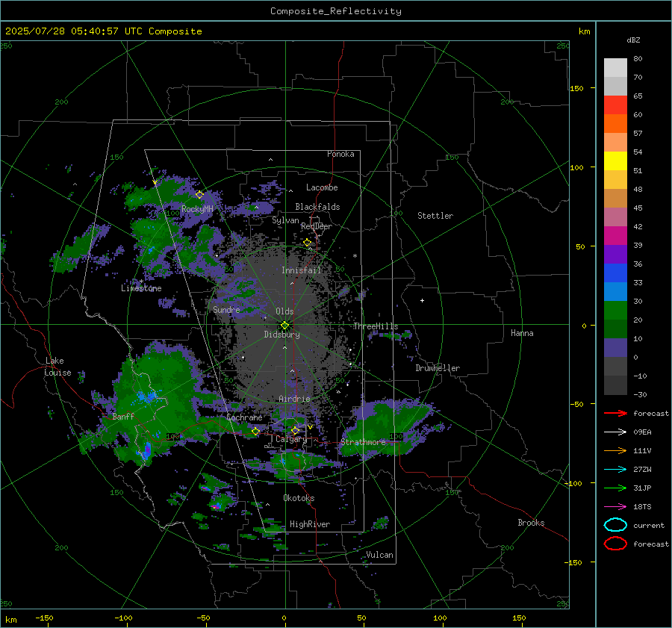
Task: Select the light blue 30-33 dBZ swatch
Action: (615, 292)
